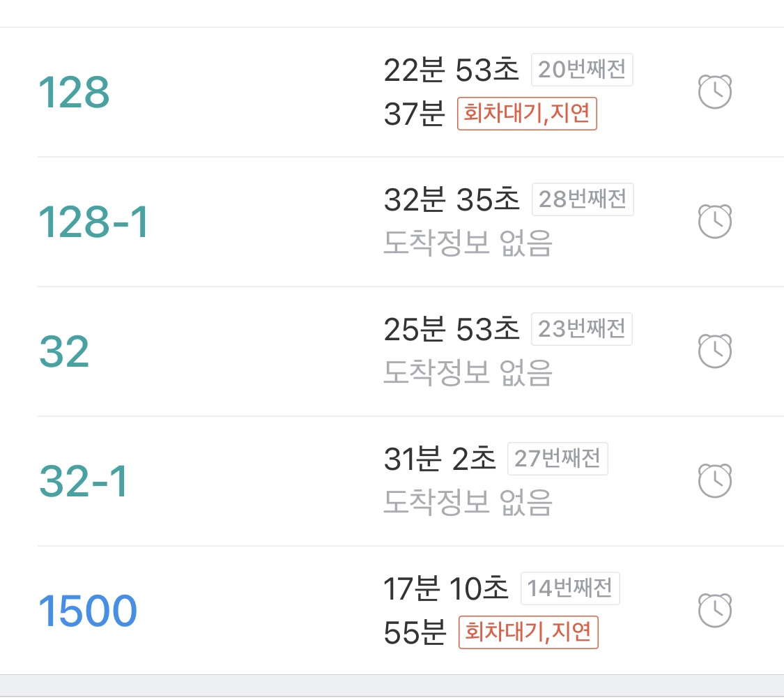
Task: Tap the 28번째전 stops badge
Action: (x=583, y=199)
